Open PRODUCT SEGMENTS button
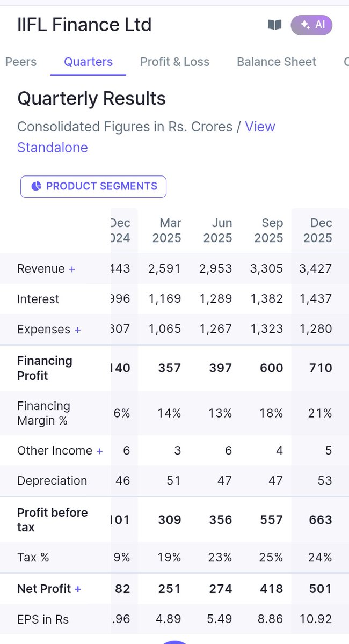Screen dimensions: 349x644 pyautogui.click(x=93, y=186)
